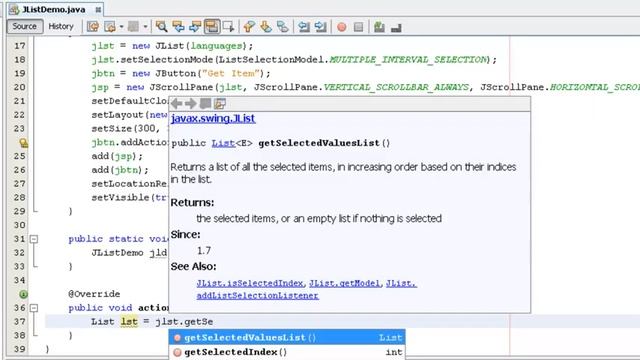
Task: Click the version text '1.7' in Javadoc
Action: click(x=204, y=250)
